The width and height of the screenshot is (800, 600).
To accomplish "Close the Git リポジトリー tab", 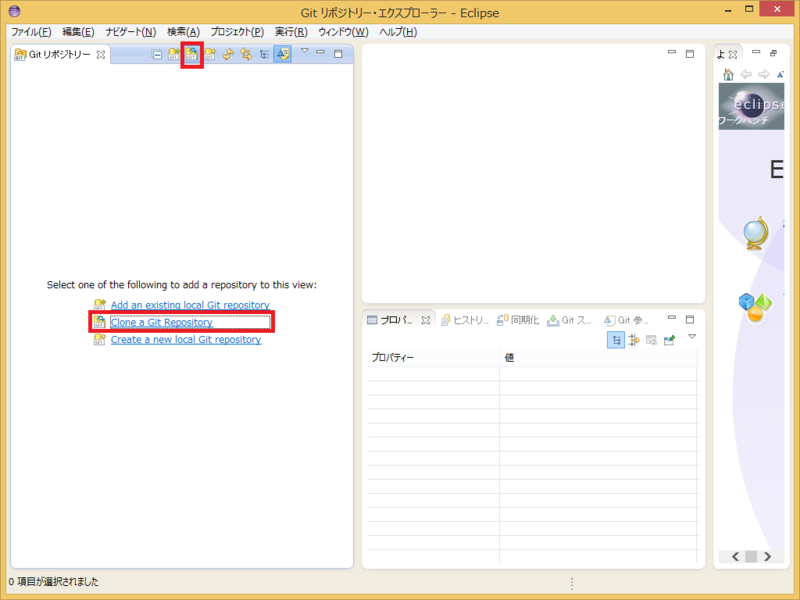I will pyautogui.click(x=101, y=55).
